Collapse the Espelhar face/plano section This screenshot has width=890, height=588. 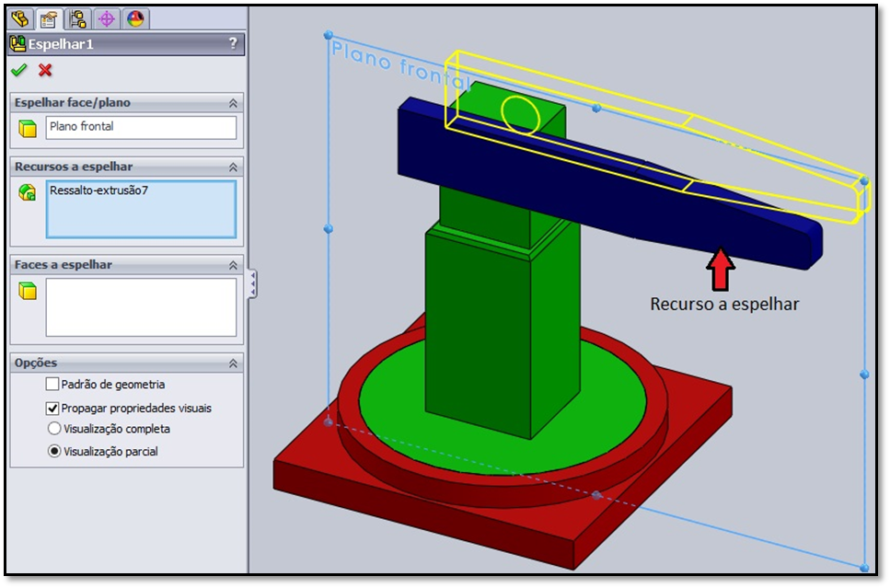click(234, 103)
